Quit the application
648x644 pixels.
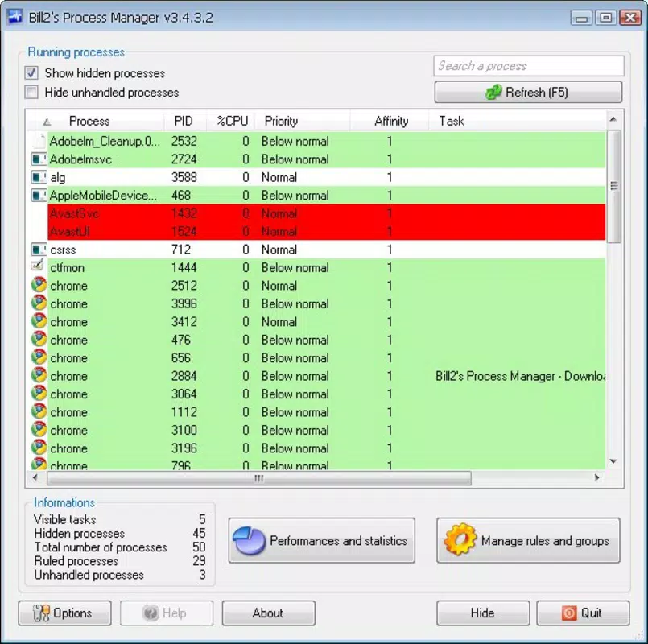click(x=583, y=613)
